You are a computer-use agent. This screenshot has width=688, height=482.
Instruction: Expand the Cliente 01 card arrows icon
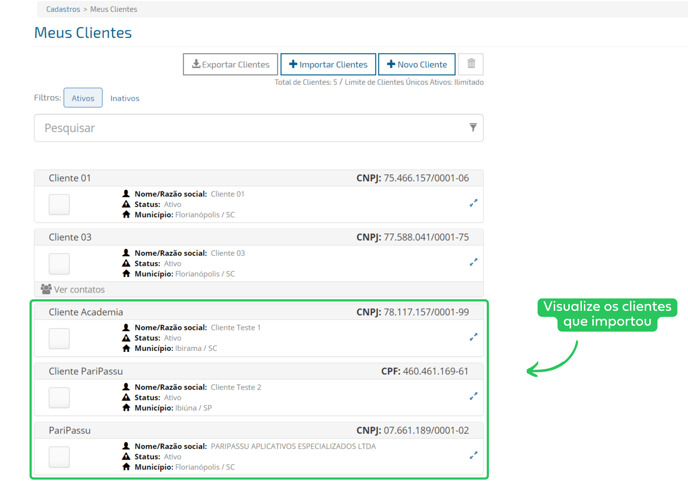coord(473,203)
